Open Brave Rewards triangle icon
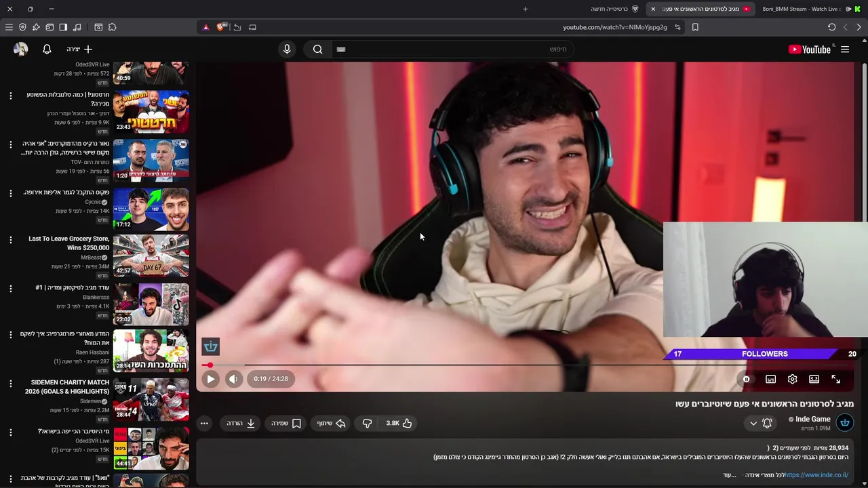 [205, 27]
